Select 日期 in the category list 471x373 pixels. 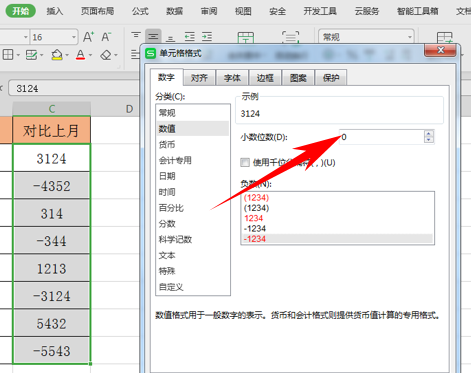pos(193,176)
